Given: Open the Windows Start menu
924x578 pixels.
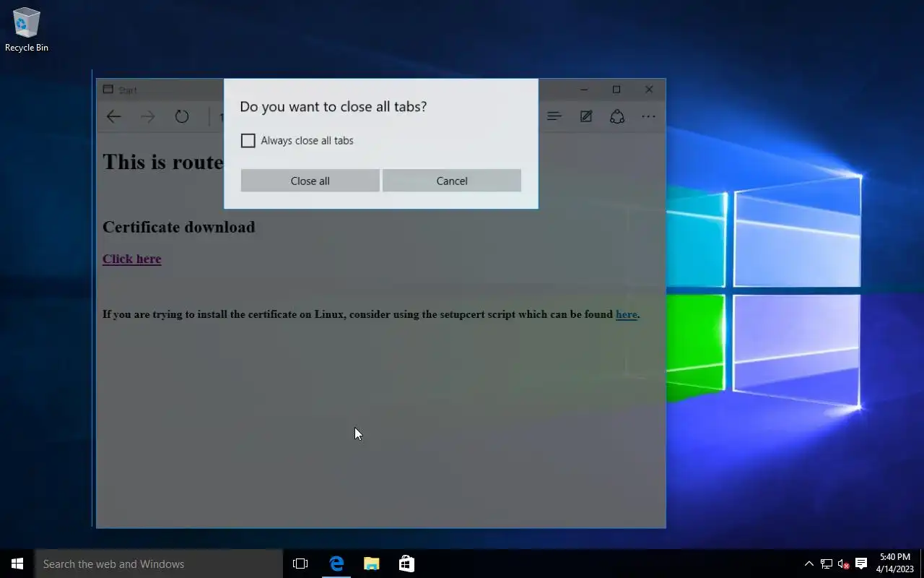Looking at the screenshot, I should click(17, 564).
